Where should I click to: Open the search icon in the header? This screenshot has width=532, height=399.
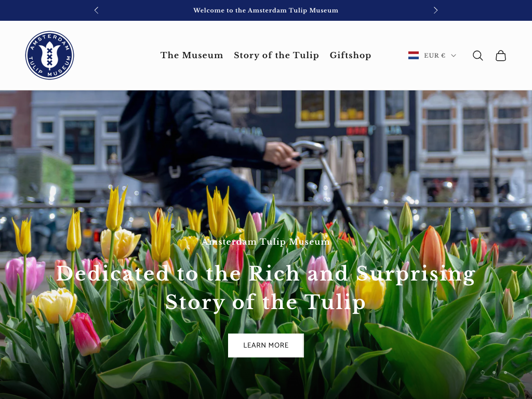point(478,56)
